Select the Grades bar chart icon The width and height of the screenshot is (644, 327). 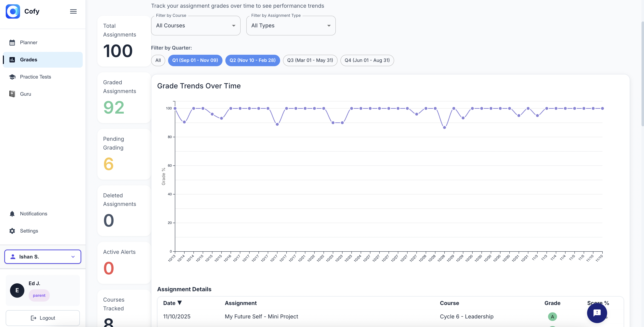coord(12,59)
